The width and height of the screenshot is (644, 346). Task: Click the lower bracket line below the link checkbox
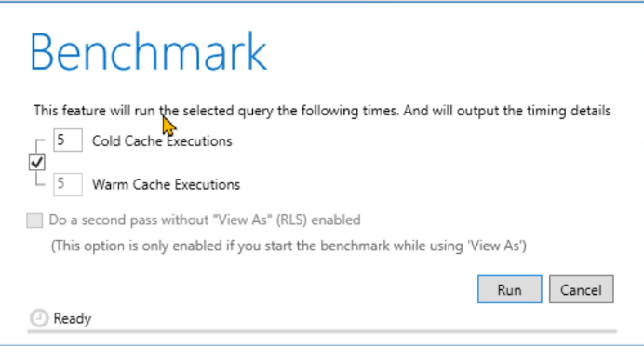[40, 179]
